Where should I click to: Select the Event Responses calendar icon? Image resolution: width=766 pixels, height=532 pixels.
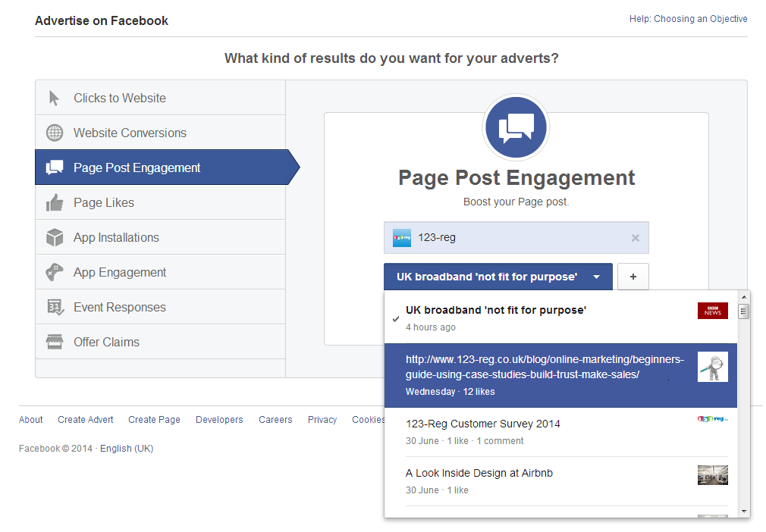55,308
